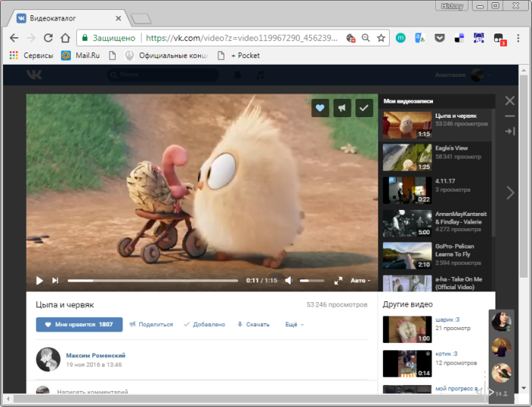The image size is (532, 407).
Task: Open the second friend chat avatar
Action: tap(502, 347)
